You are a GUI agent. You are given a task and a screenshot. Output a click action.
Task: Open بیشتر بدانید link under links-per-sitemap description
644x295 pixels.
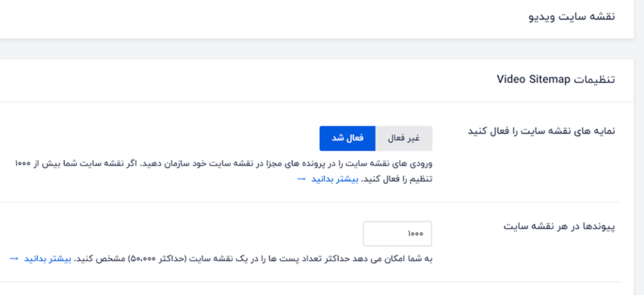pos(48,259)
